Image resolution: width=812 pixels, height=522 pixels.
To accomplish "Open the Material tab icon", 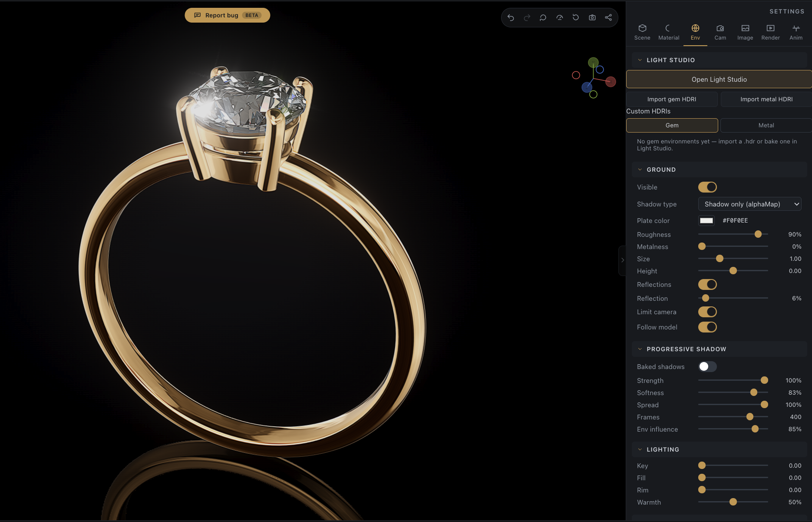I will point(668,28).
